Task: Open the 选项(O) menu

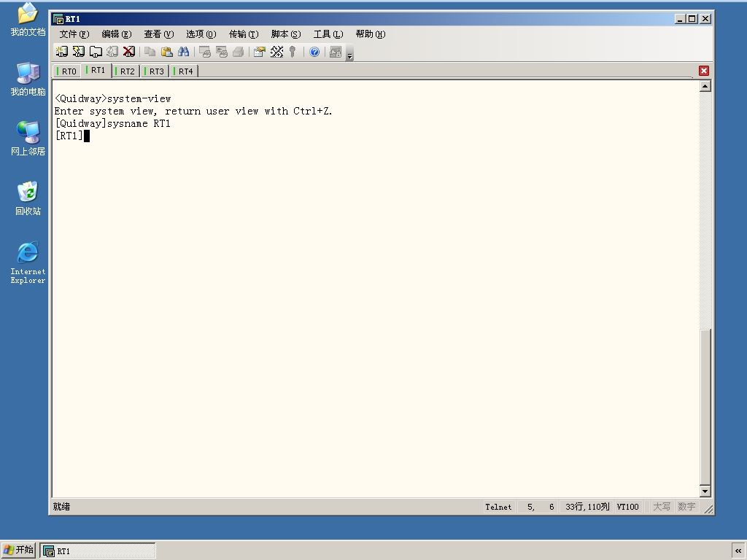Action: point(201,34)
